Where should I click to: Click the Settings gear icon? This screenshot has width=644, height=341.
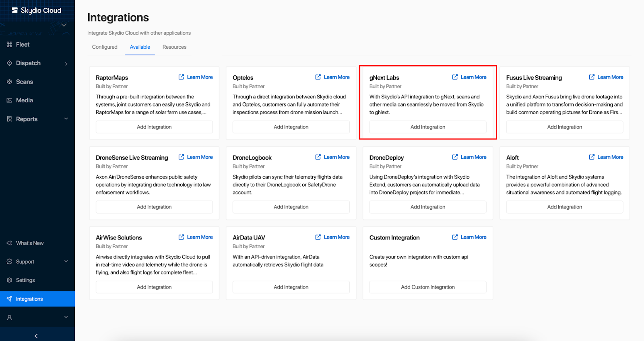pos(9,280)
